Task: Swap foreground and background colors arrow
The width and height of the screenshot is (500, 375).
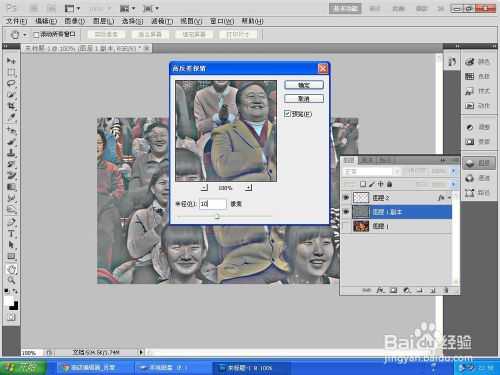Action: 15,291
